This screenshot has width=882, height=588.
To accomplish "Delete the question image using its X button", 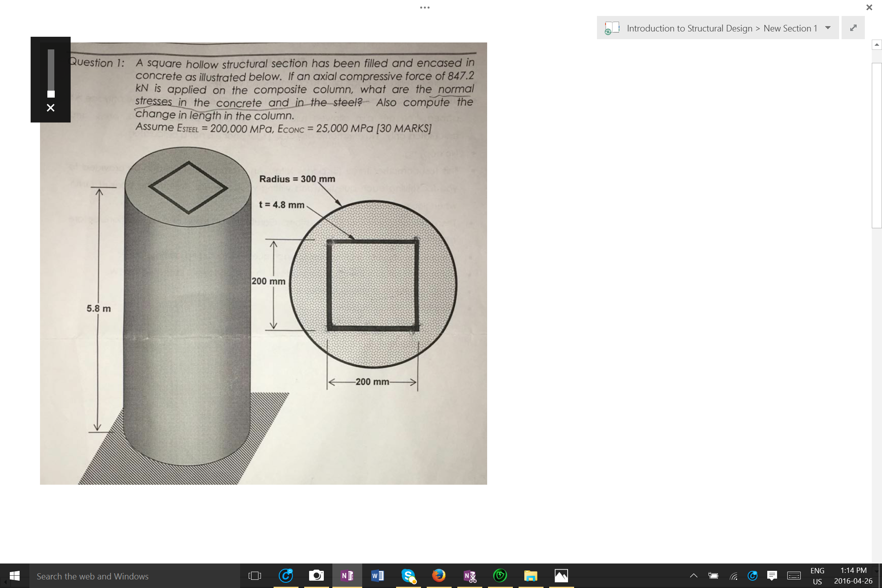I will (50, 107).
